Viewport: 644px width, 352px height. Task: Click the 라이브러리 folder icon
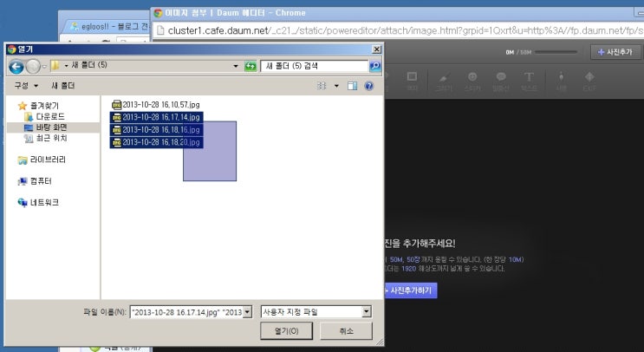(x=23, y=160)
